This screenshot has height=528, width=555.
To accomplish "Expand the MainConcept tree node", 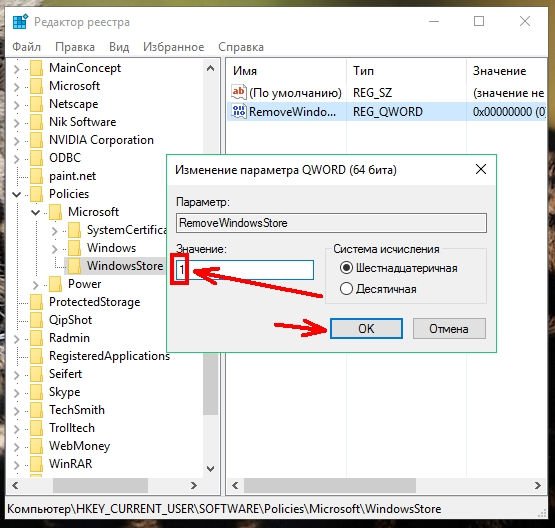I will point(16,68).
